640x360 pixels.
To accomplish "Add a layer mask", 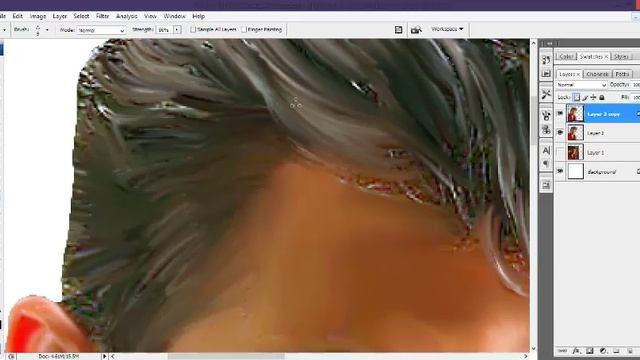I will click(x=589, y=351).
